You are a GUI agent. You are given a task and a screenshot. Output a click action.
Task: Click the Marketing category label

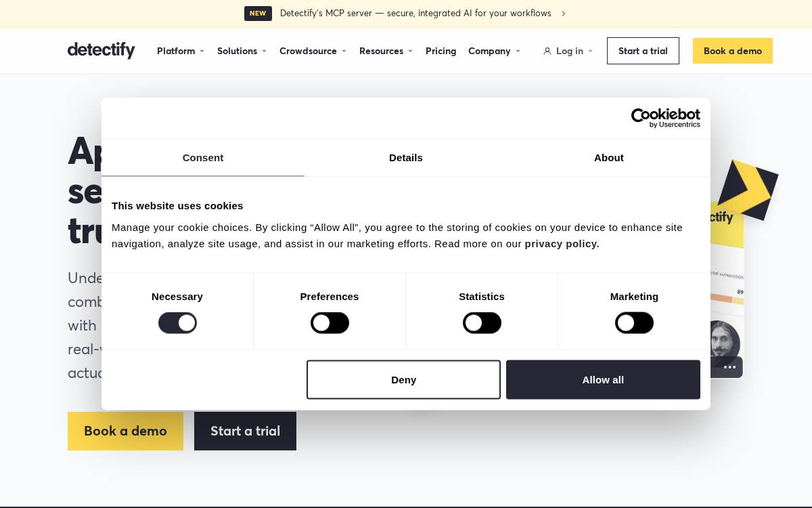(634, 297)
